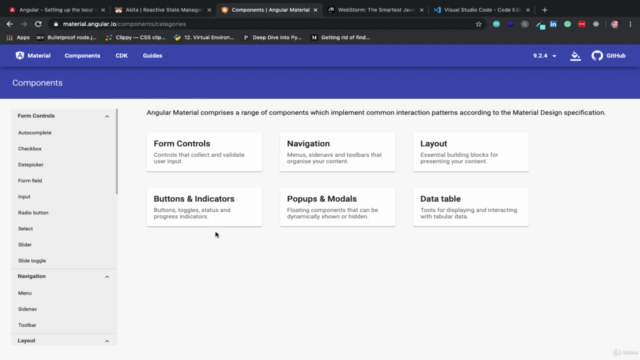The height and width of the screenshot is (360, 640).
Task: Open the Guides nav item
Action: 152,56
